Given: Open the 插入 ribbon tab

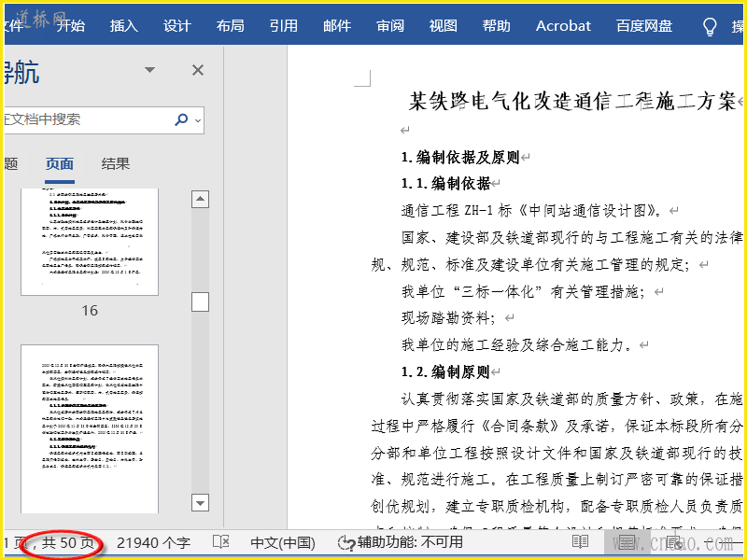Looking at the screenshot, I should 123,26.
